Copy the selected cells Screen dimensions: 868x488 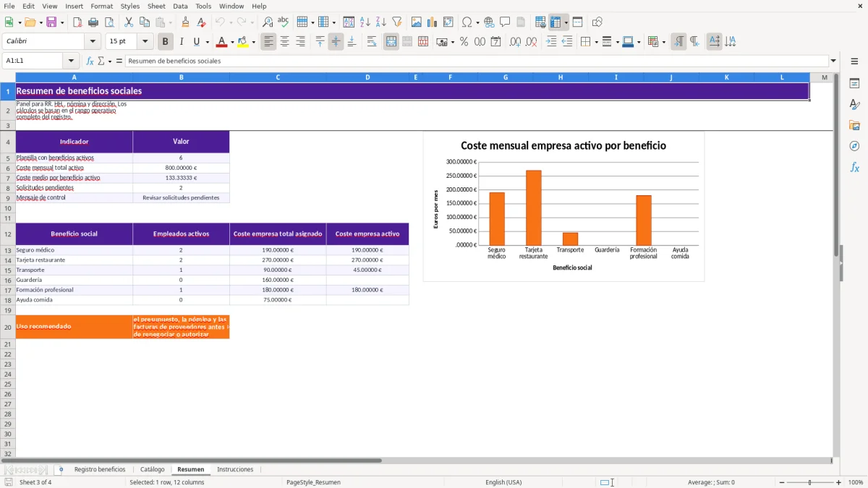pos(145,22)
